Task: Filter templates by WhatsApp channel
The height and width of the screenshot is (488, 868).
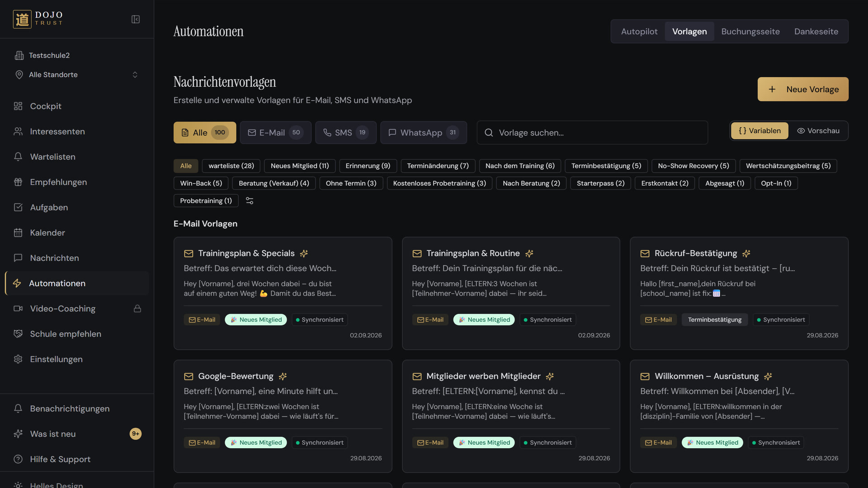Action: coord(424,132)
